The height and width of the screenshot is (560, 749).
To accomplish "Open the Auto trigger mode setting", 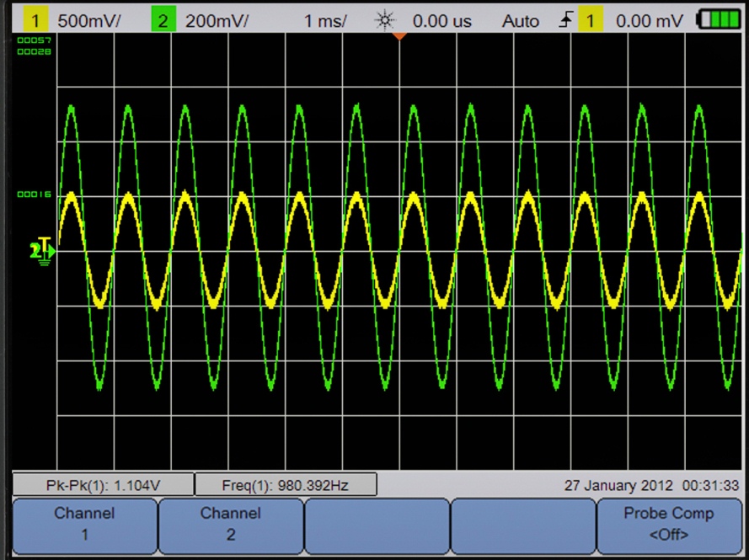I will click(x=520, y=22).
